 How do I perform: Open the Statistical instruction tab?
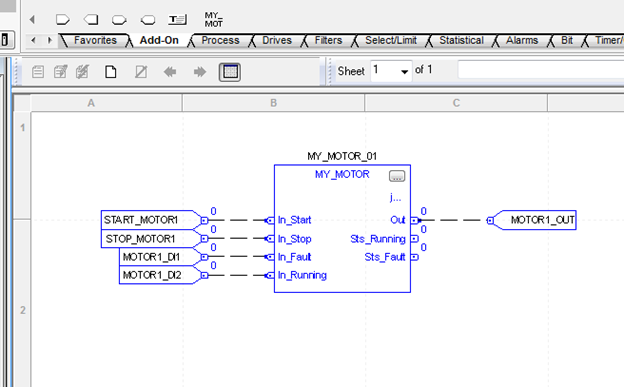[x=461, y=41]
